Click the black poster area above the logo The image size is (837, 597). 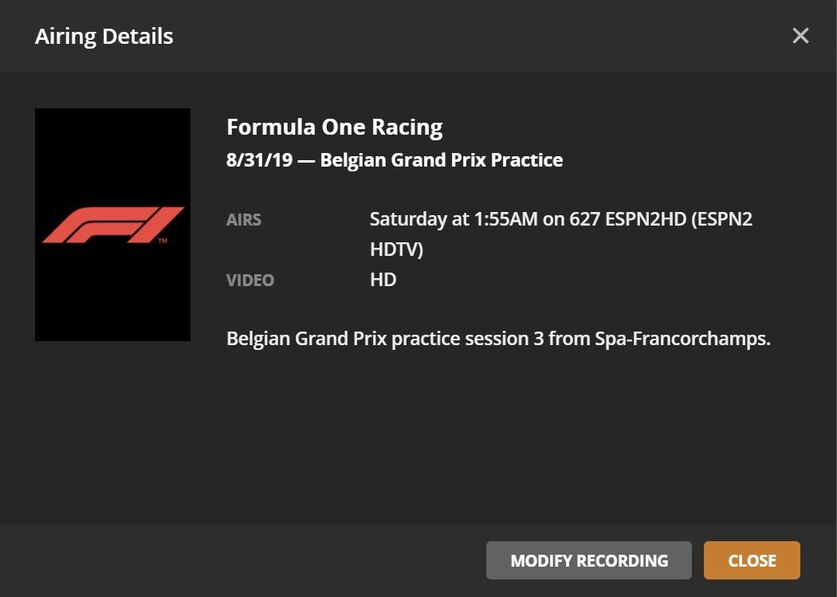(112, 150)
